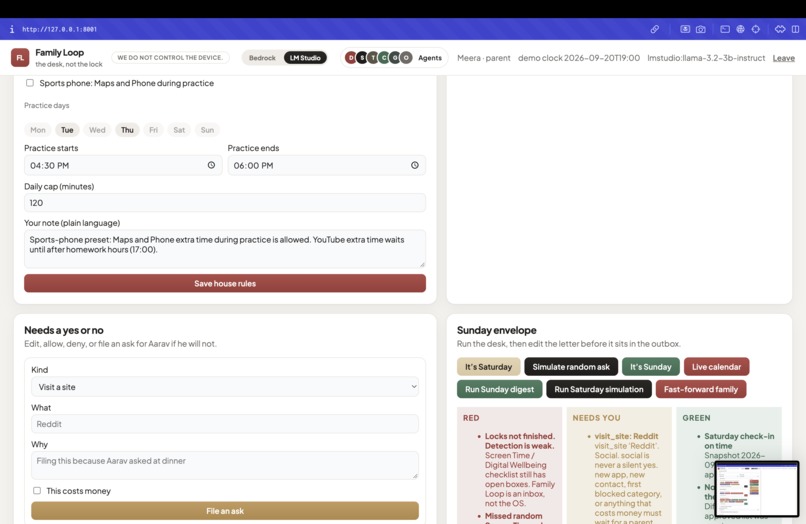Toggle Fri practice day
This screenshot has width=806, height=524.
pyautogui.click(x=153, y=130)
